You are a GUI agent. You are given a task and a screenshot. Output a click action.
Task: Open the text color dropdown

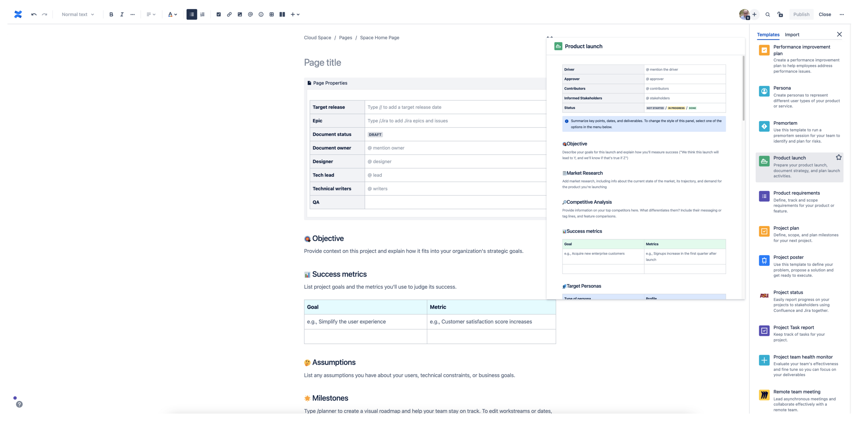coord(173,14)
